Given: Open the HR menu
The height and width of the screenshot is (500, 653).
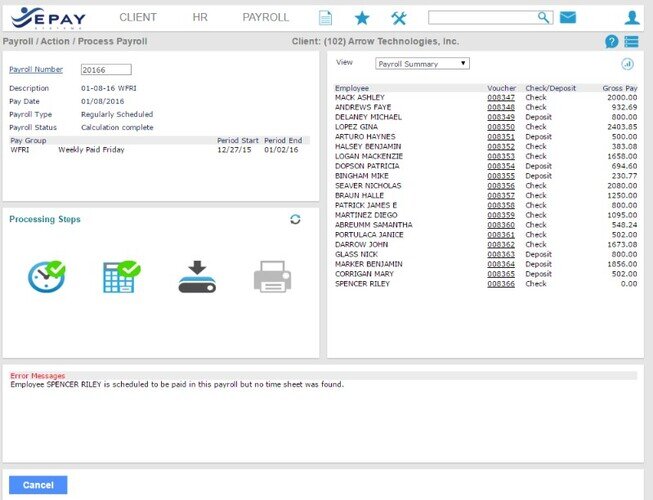Looking at the screenshot, I should point(200,18).
